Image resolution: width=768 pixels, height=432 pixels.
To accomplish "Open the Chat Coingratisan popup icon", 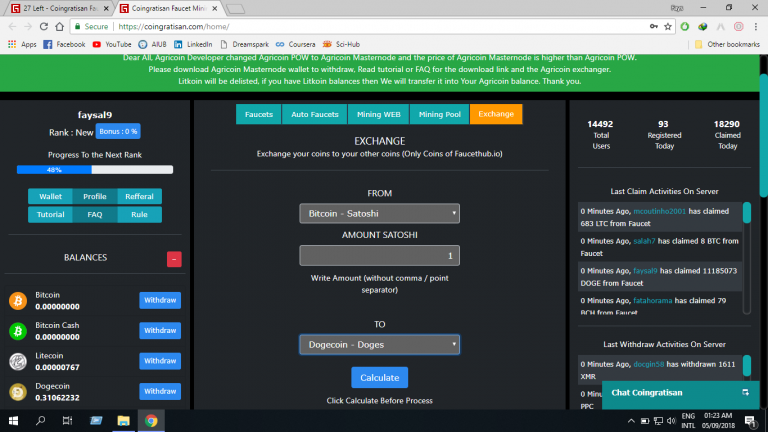I will coord(745,392).
